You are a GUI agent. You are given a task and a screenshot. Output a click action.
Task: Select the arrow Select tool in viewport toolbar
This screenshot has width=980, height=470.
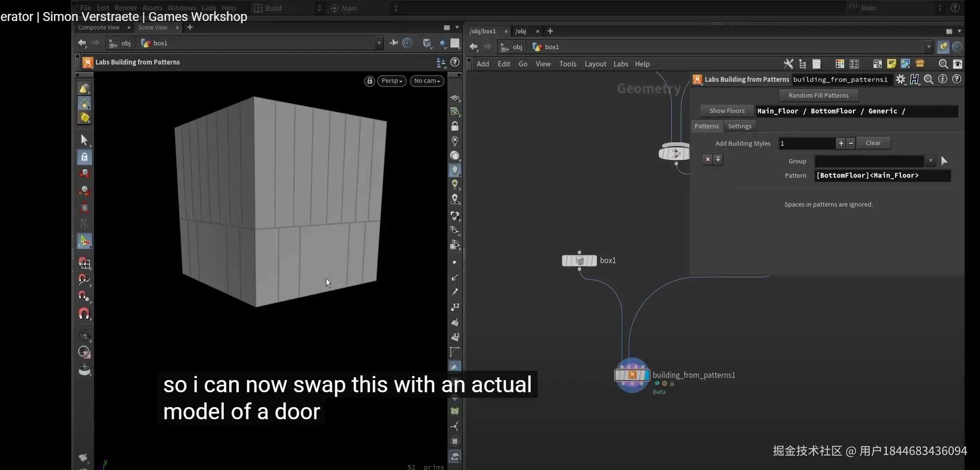(84, 140)
